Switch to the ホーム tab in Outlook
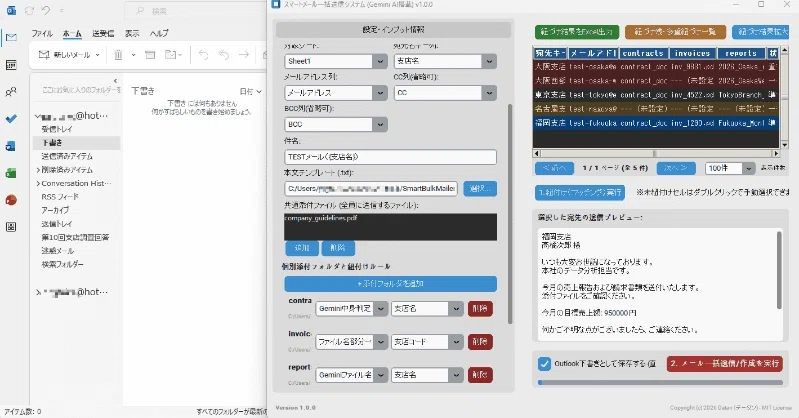The height and width of the screenshot is (418, 799). pos(72,33)
